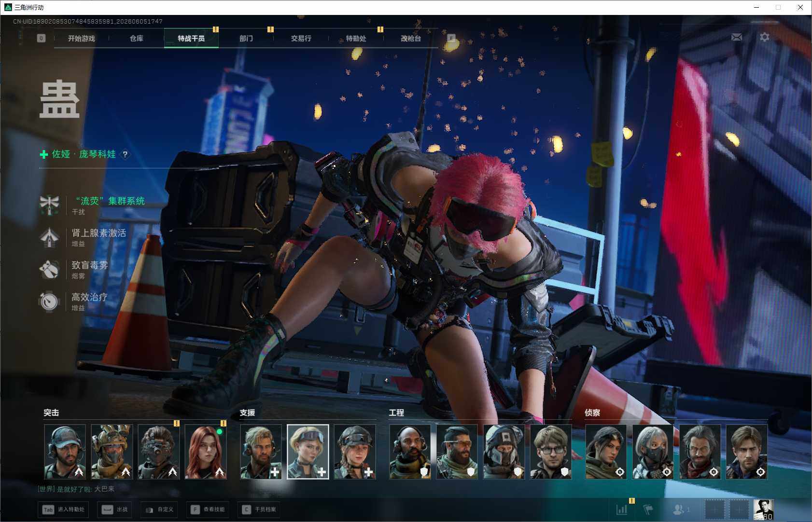Image resolution: width=812 pixels, height=522 pixels.
Task: Open the flag icon in bottom bar
Action: [648, 509]
